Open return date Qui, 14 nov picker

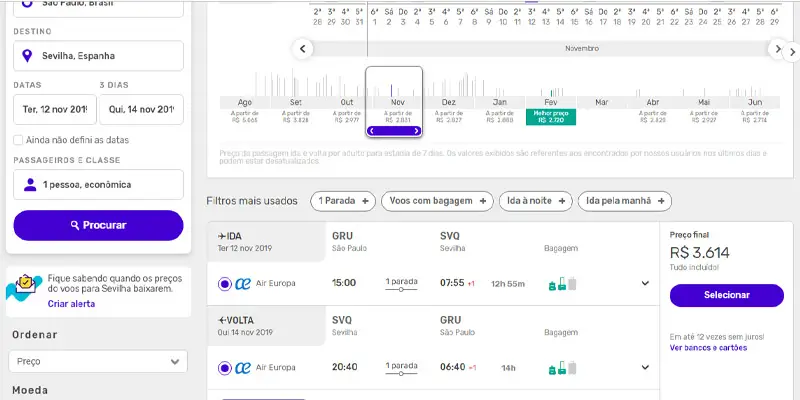click(x=141, y=109)
